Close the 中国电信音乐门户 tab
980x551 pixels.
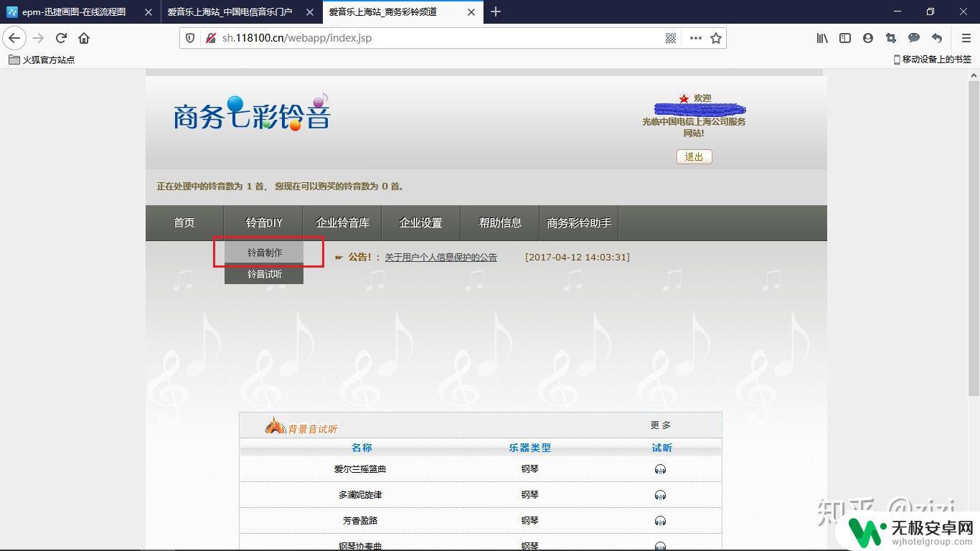pyautogui.click(x=310, y=12)
